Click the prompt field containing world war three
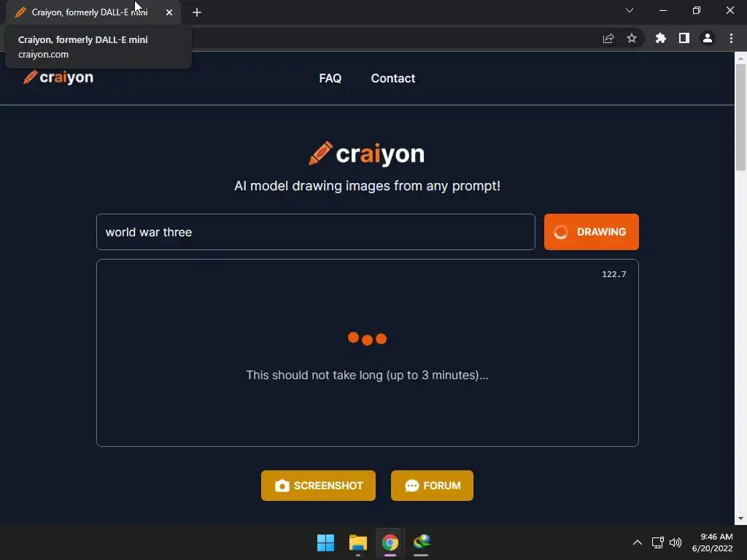Screen dimensions: 747x560 [315, 232]
